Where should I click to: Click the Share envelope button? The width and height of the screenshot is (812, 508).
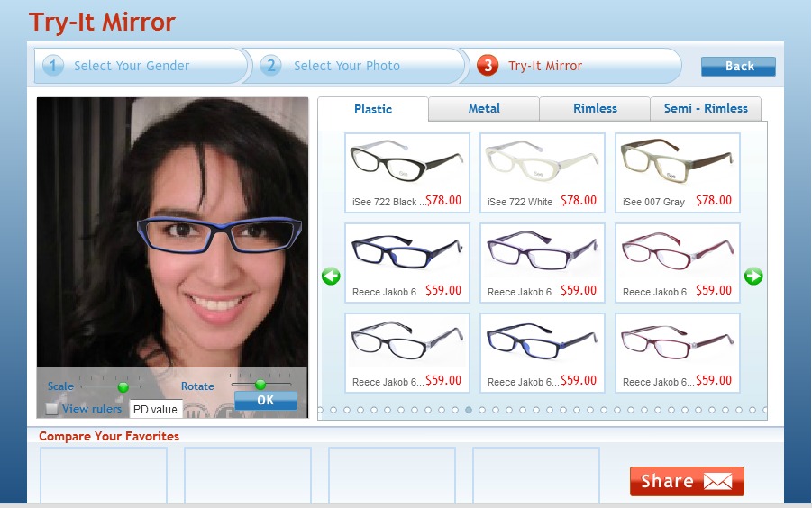tap(687, 481)
